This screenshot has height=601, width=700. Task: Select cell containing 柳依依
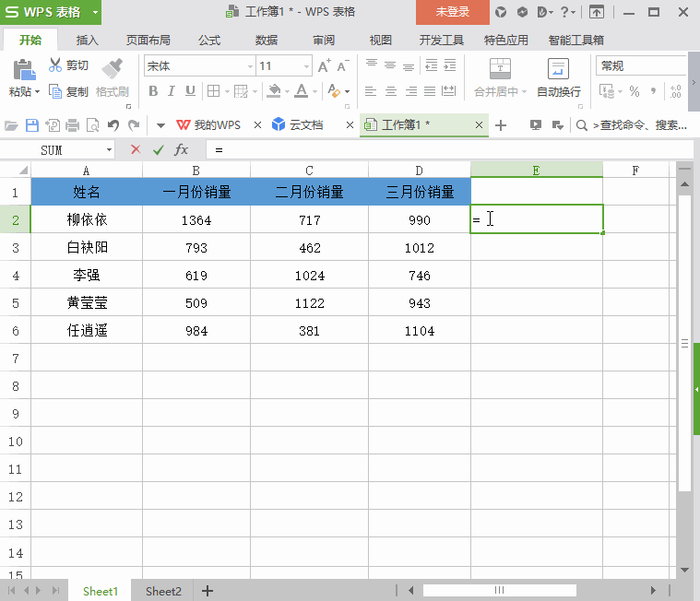87,219
